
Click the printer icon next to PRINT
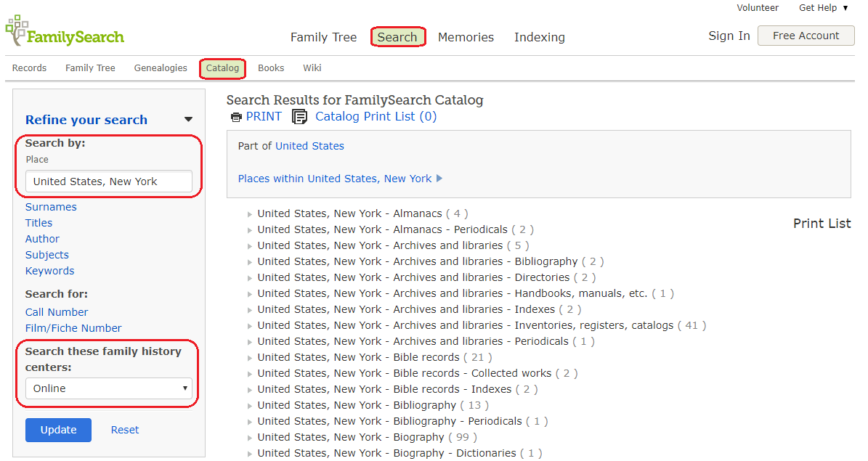click(x=236, y=117)
